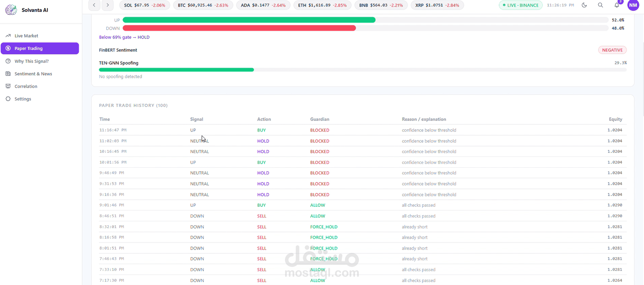
Task: Click the Equity column header
Action: coord(615,119)
